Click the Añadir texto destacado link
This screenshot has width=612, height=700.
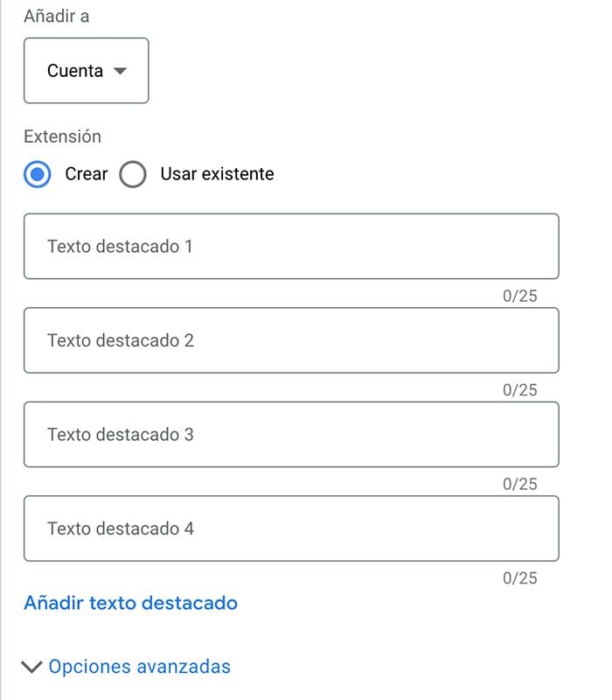click(x=131, y=603)
